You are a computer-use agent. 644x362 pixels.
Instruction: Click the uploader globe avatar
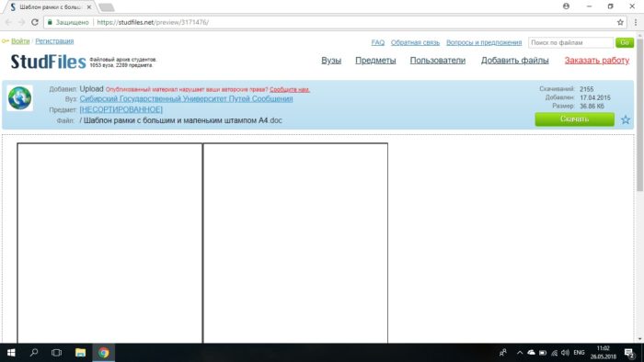pos(19,98)
